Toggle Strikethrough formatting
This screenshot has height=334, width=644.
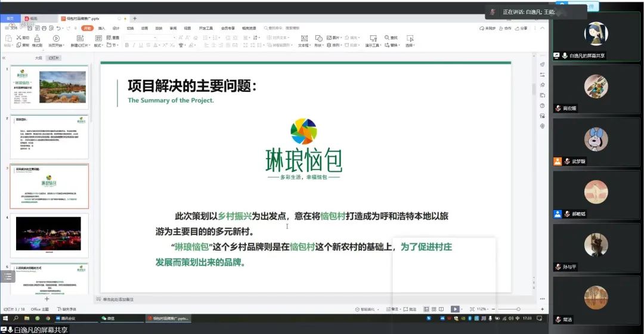(x=148, y=45)
